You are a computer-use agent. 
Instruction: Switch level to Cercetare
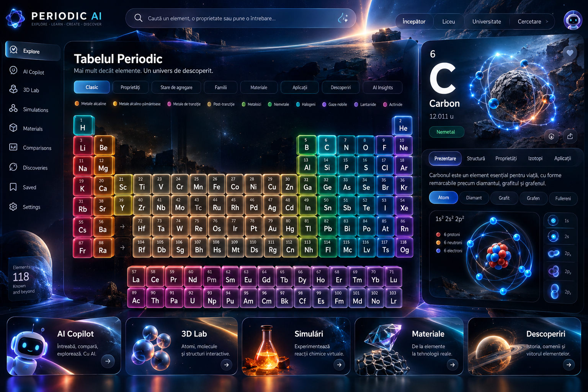[x=529, y=21]
